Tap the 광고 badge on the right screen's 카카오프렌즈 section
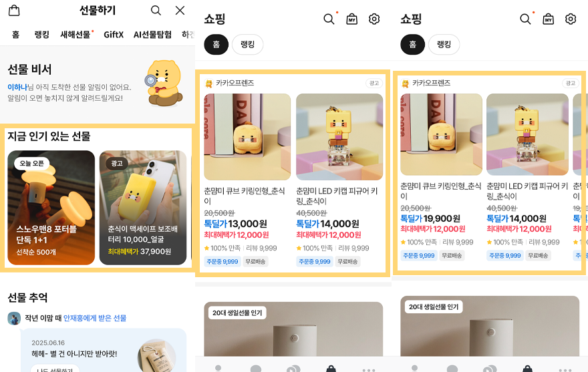Screen dimensions: 588x372 tap(571, 83)
